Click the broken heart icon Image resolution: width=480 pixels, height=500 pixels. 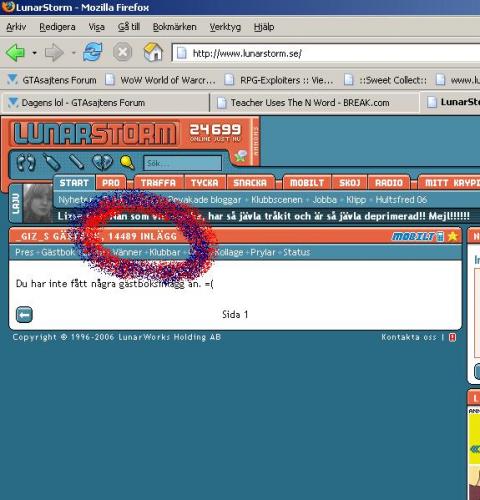coord(103,162)
